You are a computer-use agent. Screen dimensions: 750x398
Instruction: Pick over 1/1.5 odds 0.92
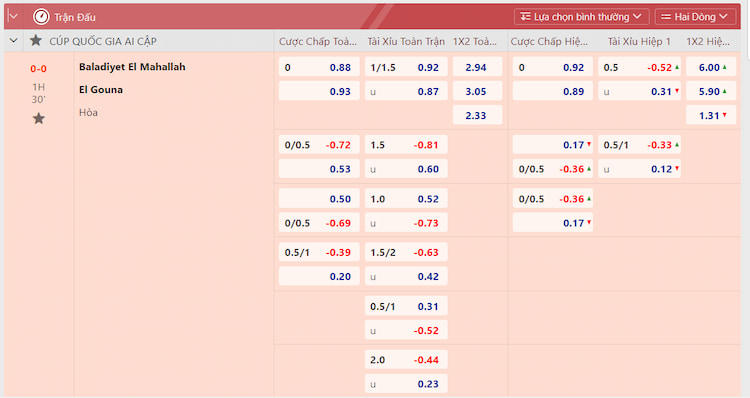point(406,67)
